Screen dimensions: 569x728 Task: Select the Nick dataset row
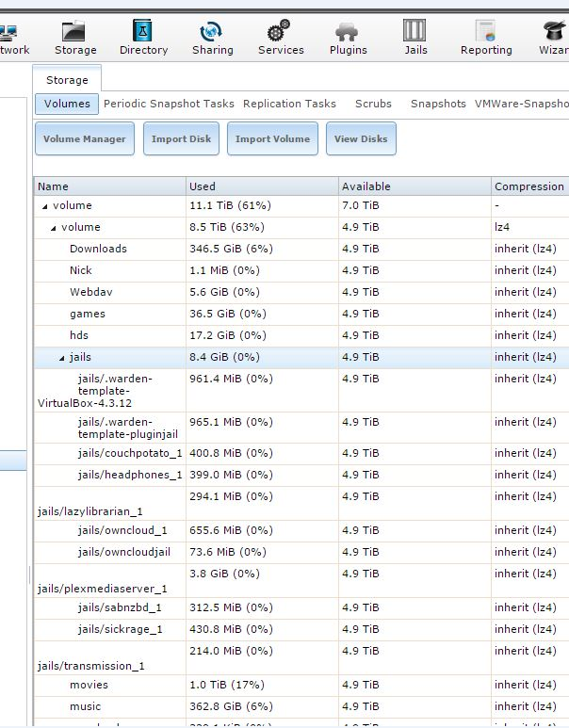pos(301,270)
